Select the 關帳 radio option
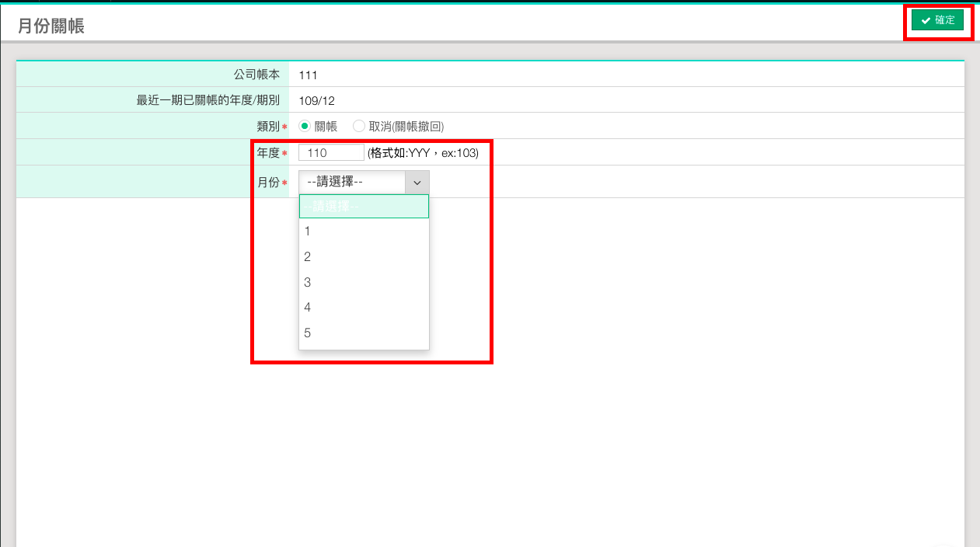The height and width of the screenshot is (547, 980). pos(305,126)
